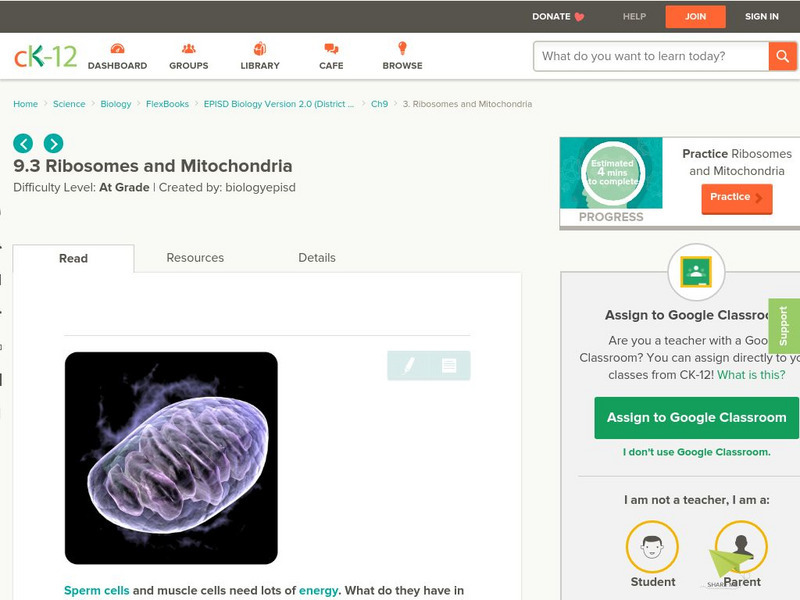
Task: Open the Library icon
Action: (x=260, y=50)
